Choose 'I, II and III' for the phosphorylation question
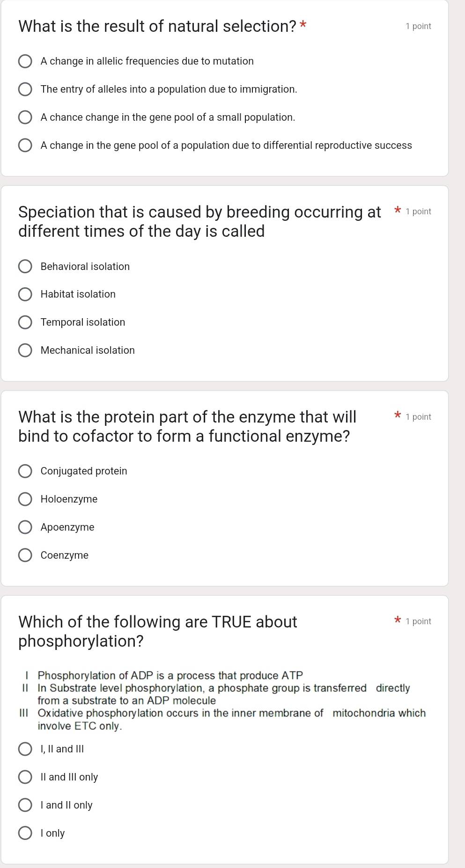 26,749
